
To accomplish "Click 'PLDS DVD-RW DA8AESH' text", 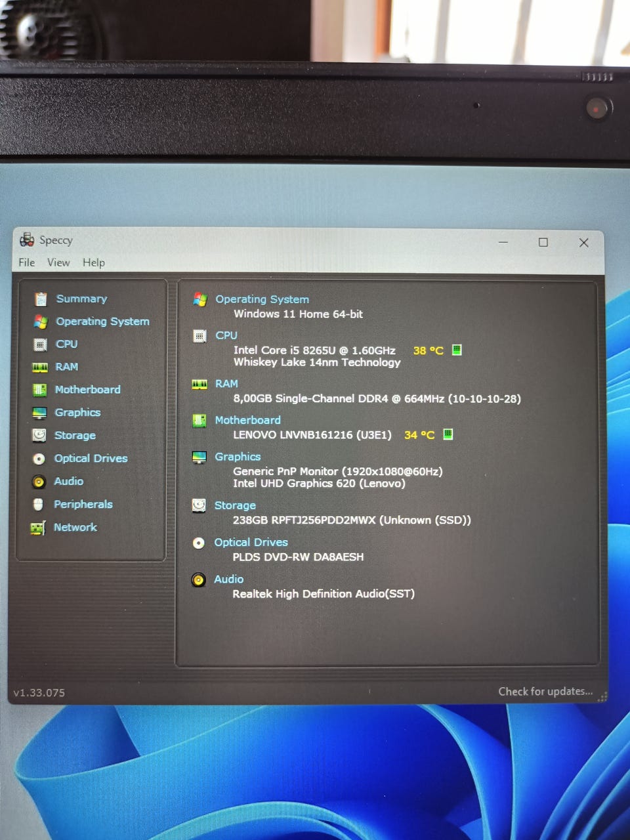I will [298, 556].
